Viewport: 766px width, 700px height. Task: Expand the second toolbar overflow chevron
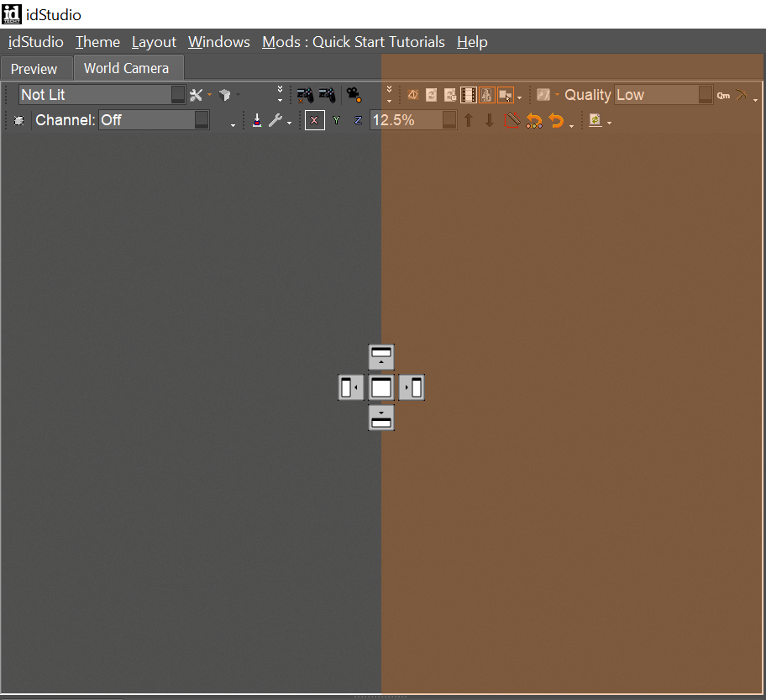tap(390, 94)
